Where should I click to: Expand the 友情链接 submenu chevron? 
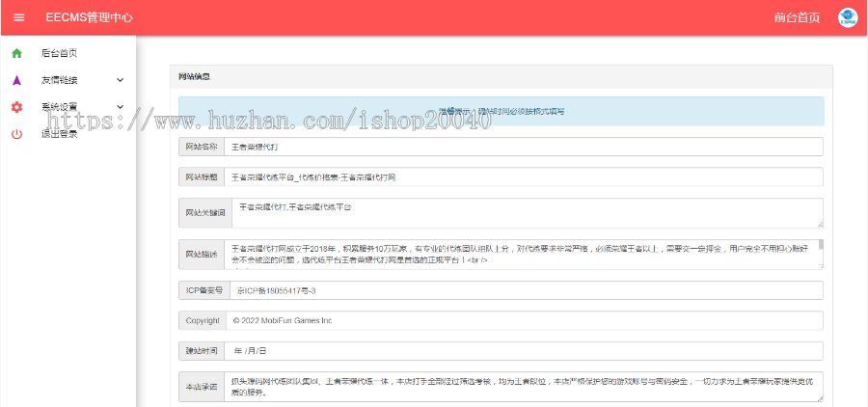coord(120,80)
